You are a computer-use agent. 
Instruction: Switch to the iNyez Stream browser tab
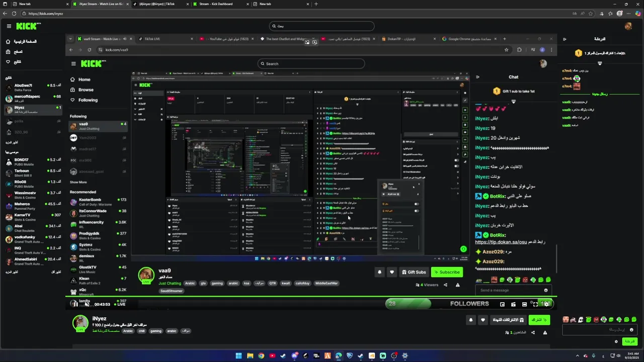(x=100, y=4)
